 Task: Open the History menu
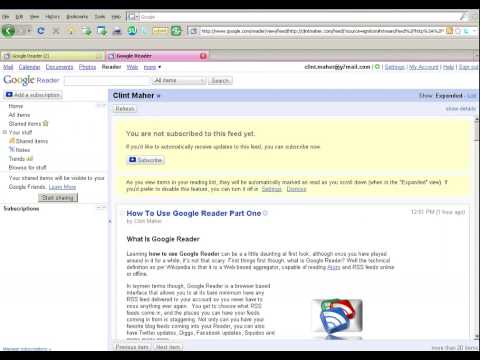pos(52,17)
